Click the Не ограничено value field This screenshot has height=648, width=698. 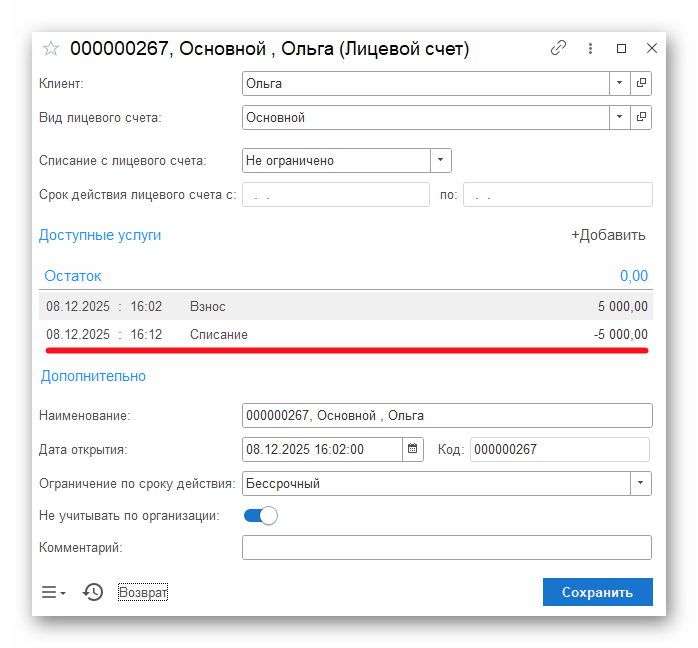click(337, 160)
